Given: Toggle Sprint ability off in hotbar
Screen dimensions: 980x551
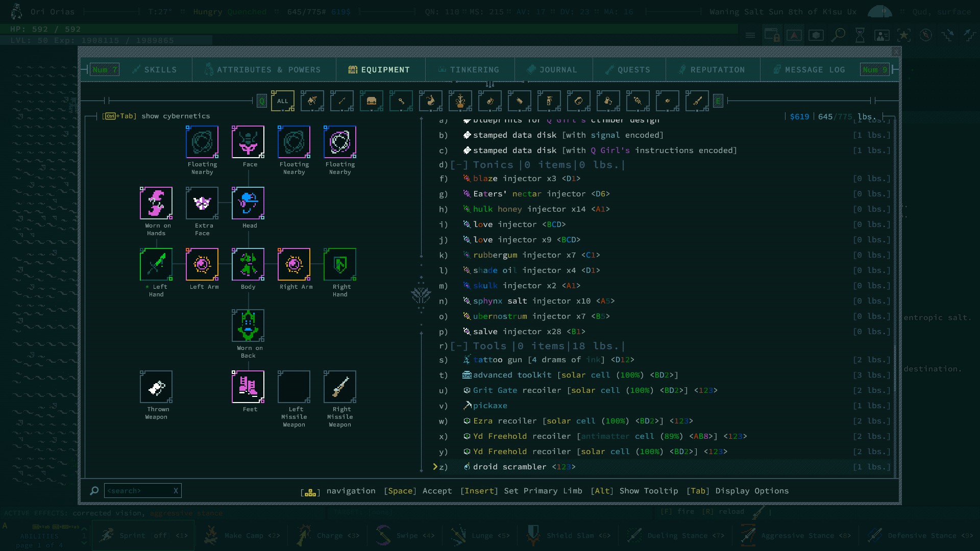Looking at the screenshot, I should 143,535.
